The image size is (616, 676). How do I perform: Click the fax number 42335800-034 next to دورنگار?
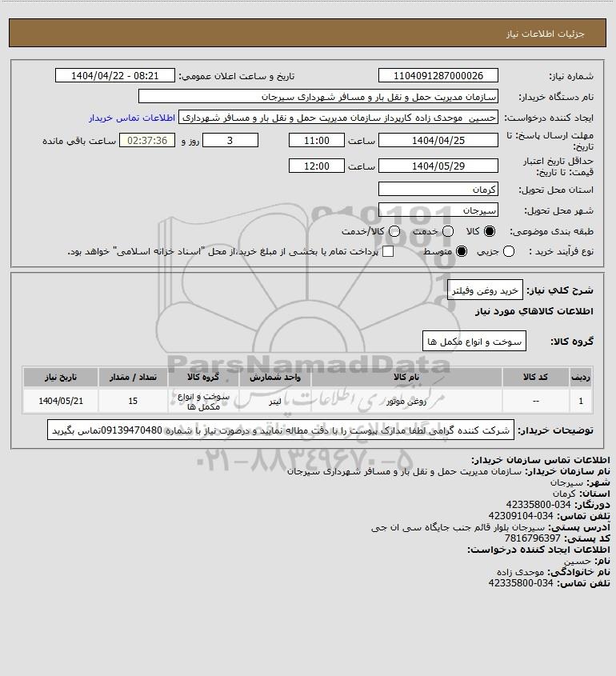point(538,505)
